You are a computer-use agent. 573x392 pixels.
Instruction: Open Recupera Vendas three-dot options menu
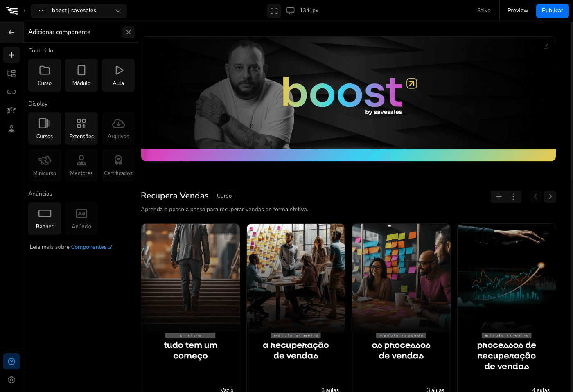click(x=513, y=197)
